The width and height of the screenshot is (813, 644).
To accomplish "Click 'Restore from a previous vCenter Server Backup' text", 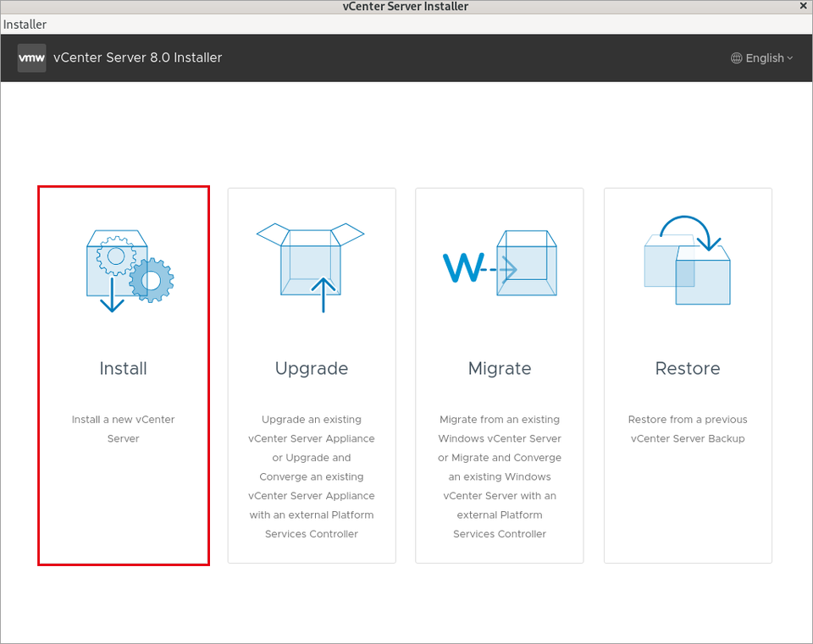I will coord(688,429).
